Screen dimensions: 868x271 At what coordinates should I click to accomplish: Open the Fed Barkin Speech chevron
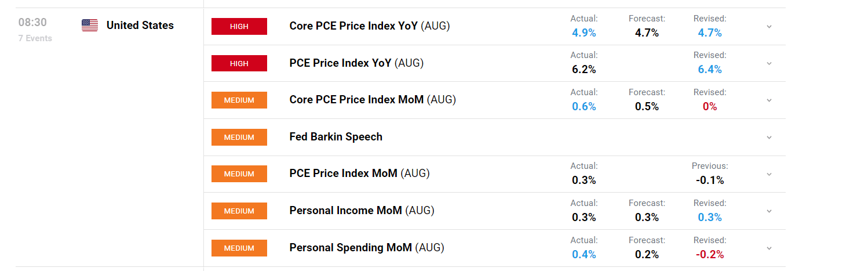point(769,138)
